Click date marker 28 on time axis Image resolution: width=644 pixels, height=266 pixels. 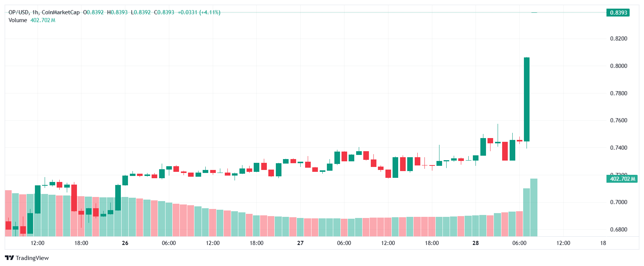pyautogui.click(x=475, y=243)
